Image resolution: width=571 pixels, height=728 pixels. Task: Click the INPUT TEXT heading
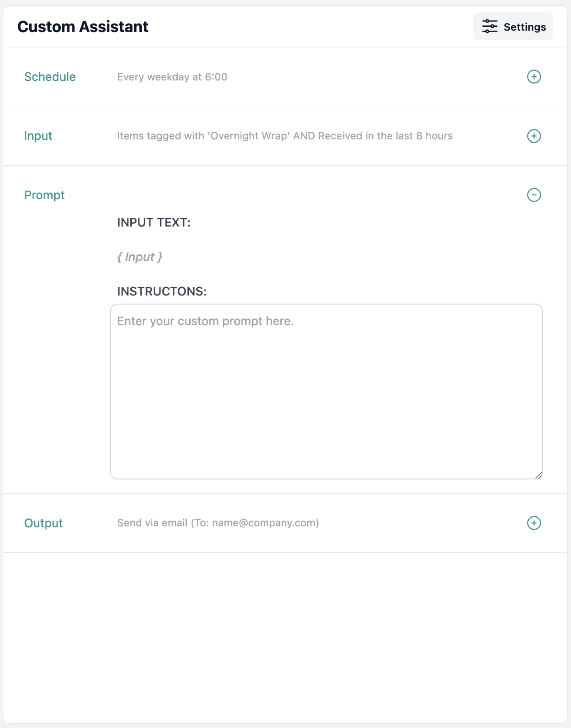[x=154, y=222]
